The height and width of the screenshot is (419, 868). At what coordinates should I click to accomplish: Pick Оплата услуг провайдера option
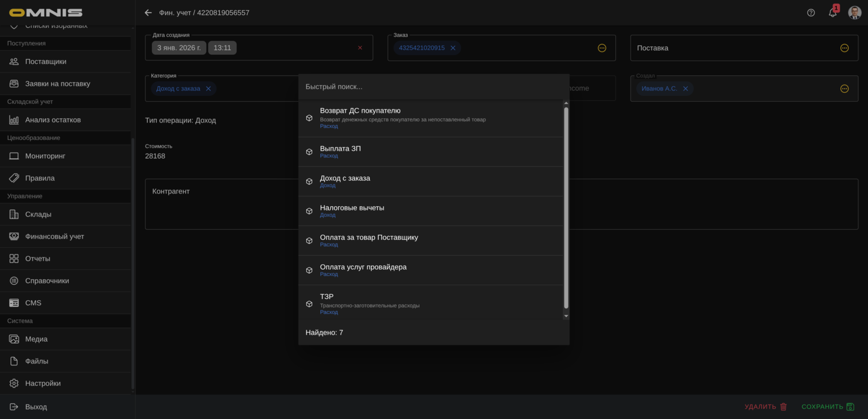click(x=363, y=267)
